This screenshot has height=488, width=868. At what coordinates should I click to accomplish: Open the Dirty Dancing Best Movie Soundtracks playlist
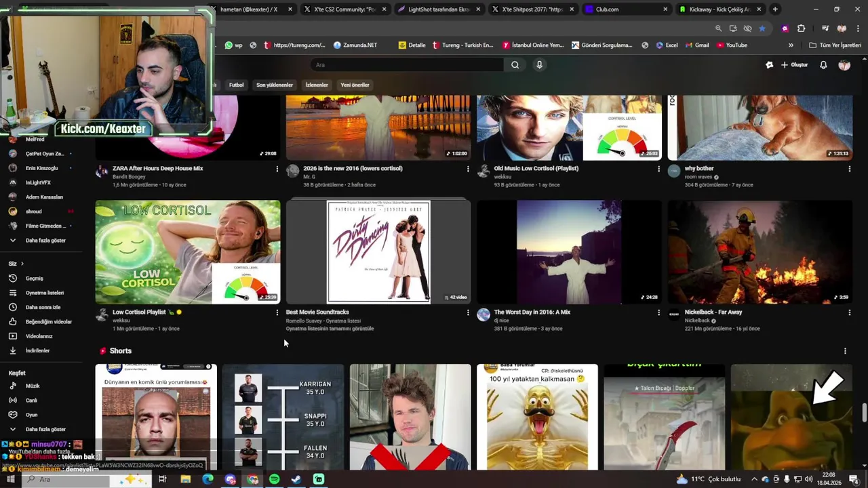point(378,251)
